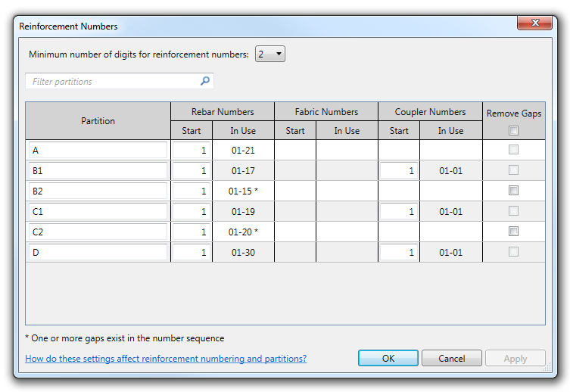Edit the partition B1 name field
This screenshot has width=570, height=392.
[x=98, y=171]
